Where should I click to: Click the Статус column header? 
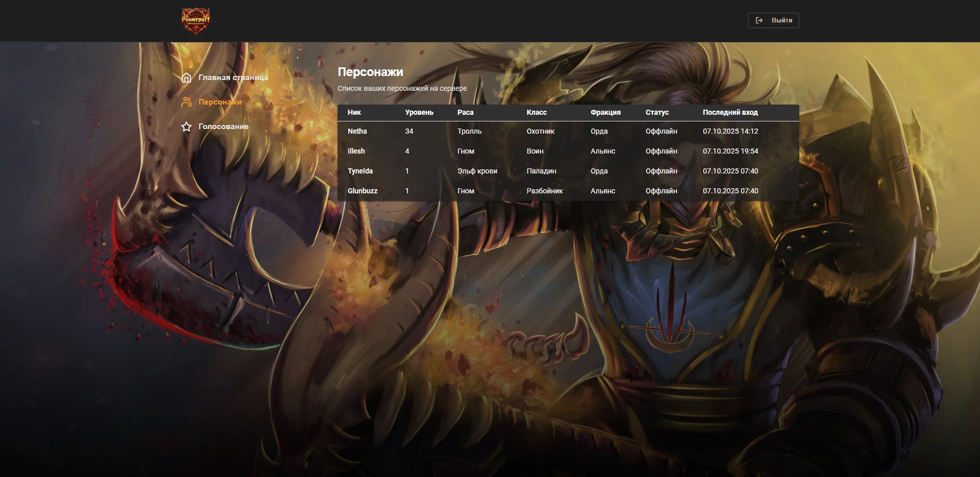coord(657,112)
